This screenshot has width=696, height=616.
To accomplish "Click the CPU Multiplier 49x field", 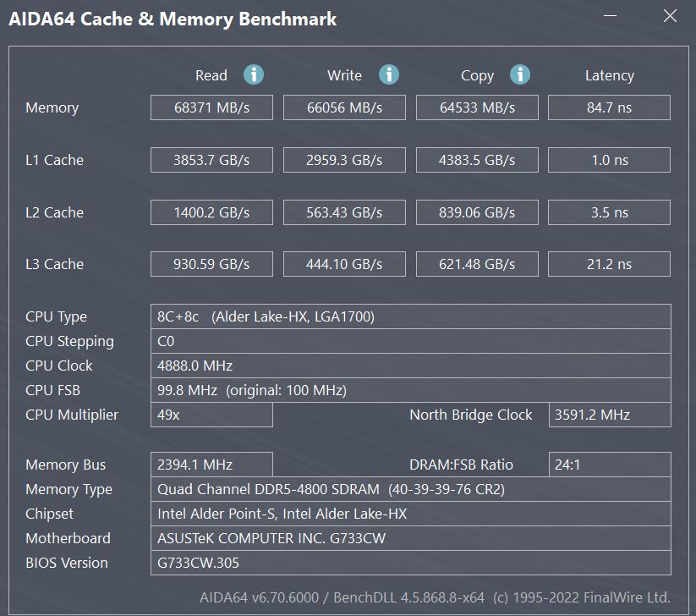I will point(211,415).
